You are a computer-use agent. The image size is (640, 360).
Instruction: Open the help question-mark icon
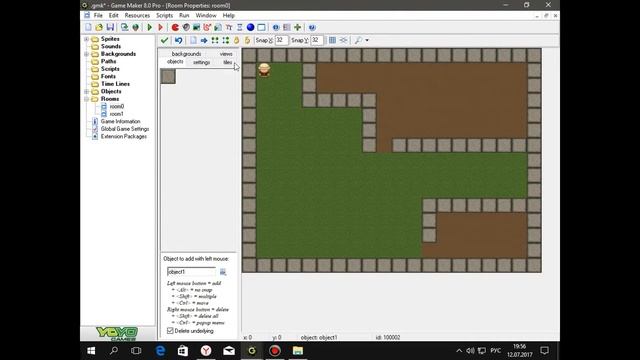[312, 27]
